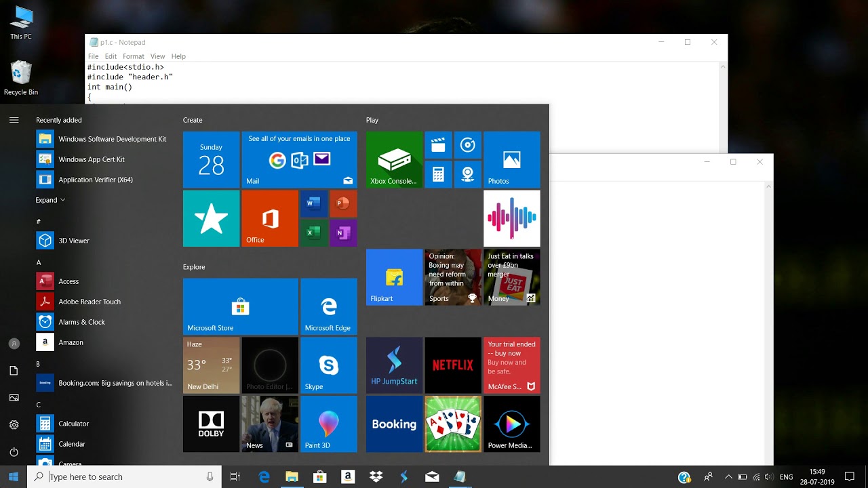Screen dimensions: 868x488
Task: Open the Booking tile
Action: (x=394, y=424)
